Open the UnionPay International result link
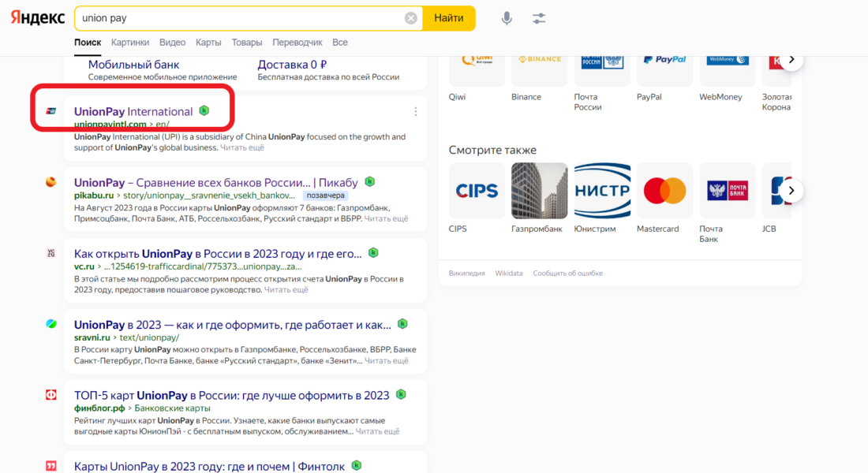The image size is (868, 473). coord(133,111)
